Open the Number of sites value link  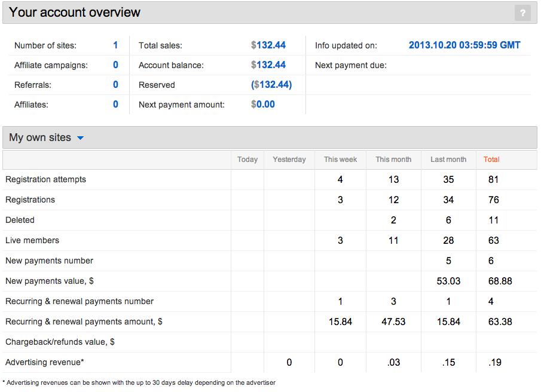[115, 45]
